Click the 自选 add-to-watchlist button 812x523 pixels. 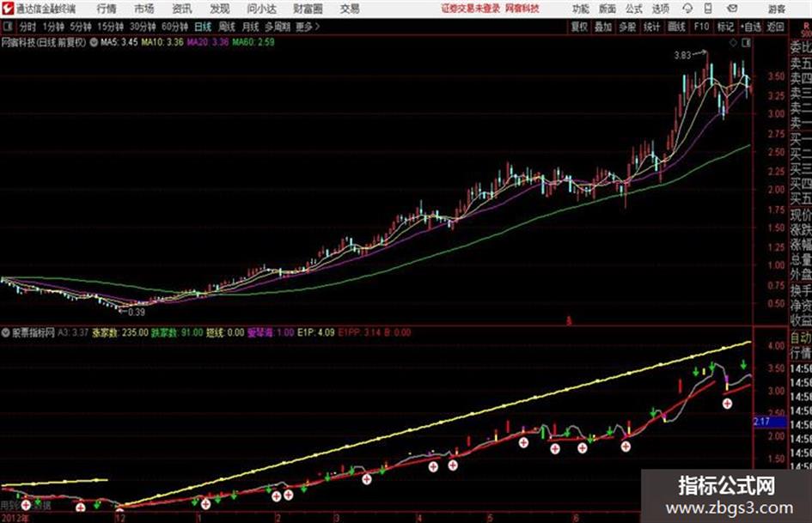click(x=750, y=27)
